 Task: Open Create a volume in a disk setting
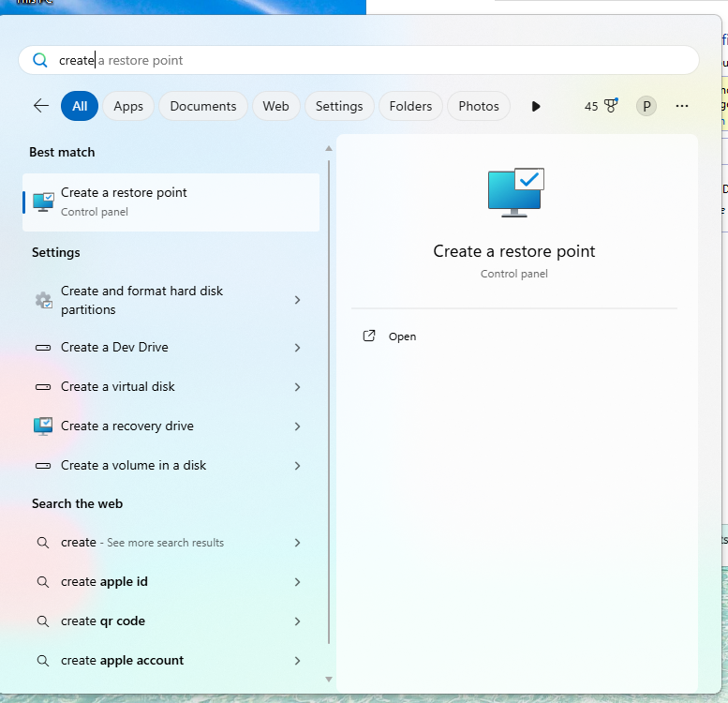(171, 466)
